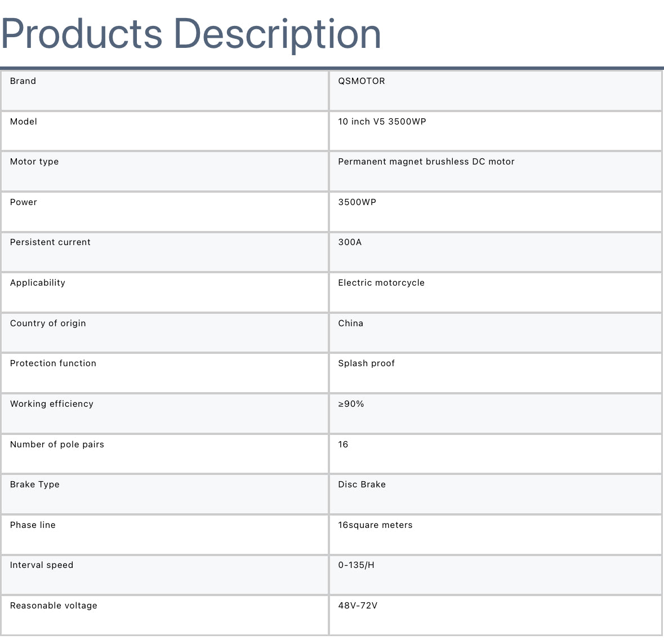Click the Splash proof value
The height and width of the screenshot is (644, 664).
[366, 363]
